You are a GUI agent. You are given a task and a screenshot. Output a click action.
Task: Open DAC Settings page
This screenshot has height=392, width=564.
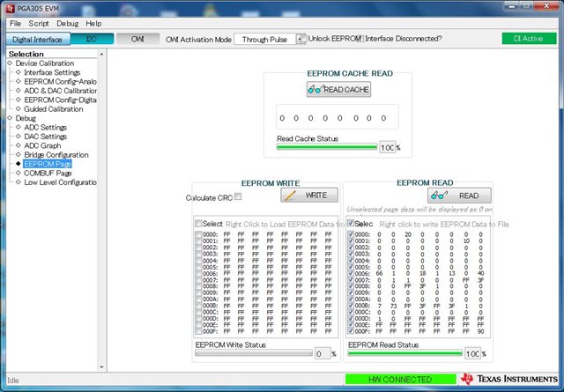tap(45, 137)
